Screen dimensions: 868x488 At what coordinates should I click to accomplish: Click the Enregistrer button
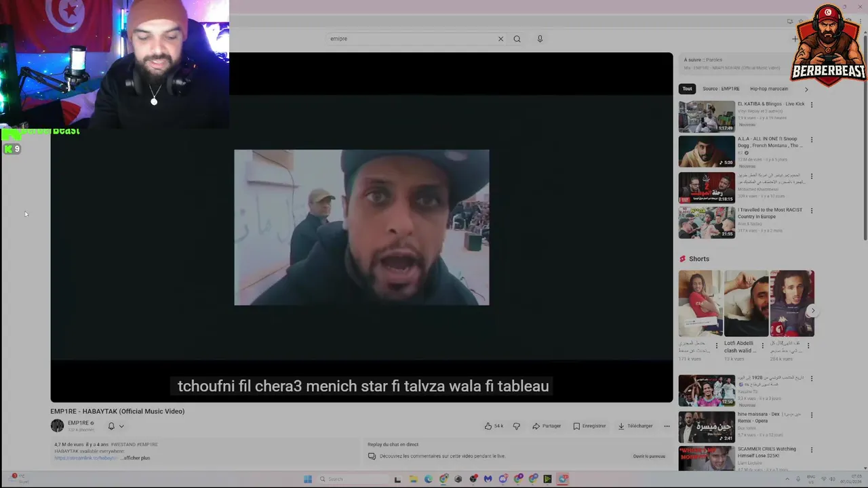click(589, 426)
